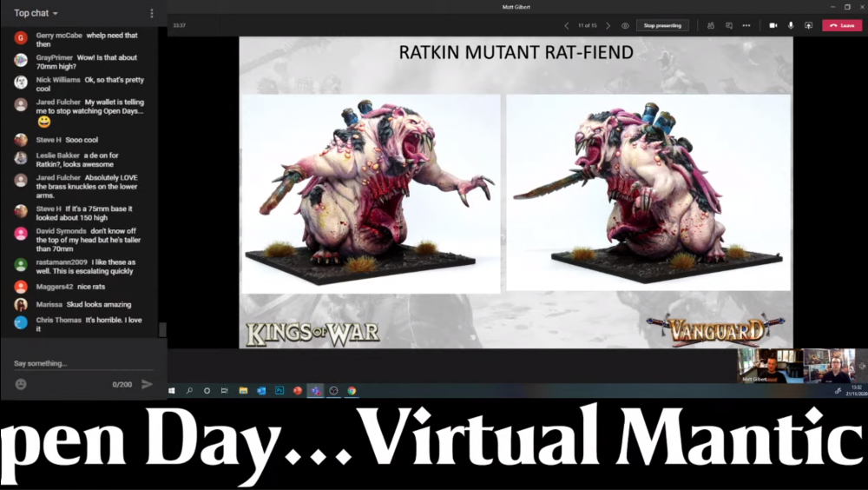Viewport: 868px width, 490px height.
Task: Toggle the private viewing eye icon
Action: click(x=625, y=26)
